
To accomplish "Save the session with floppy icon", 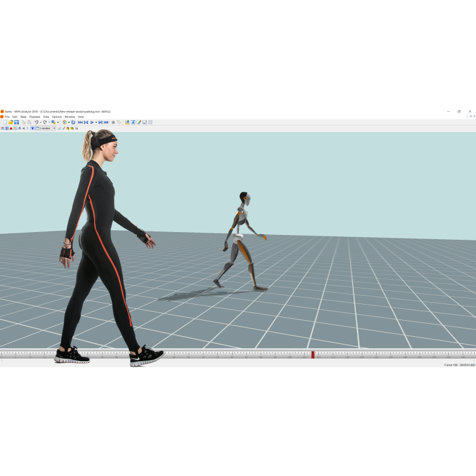I will point(16,122).
